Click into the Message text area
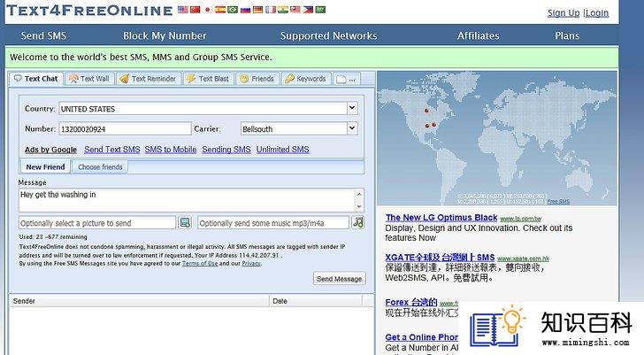The image size is (644, 355). [x=187, y=200]
